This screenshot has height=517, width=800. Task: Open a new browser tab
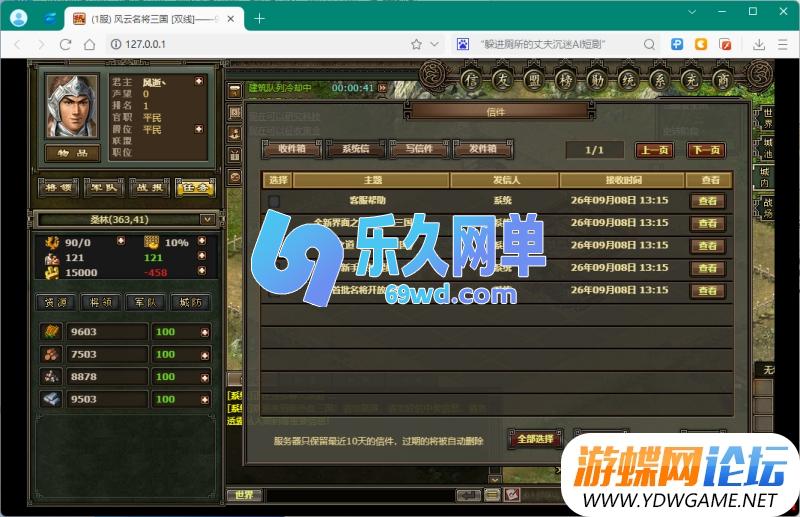tap(259, 19)
